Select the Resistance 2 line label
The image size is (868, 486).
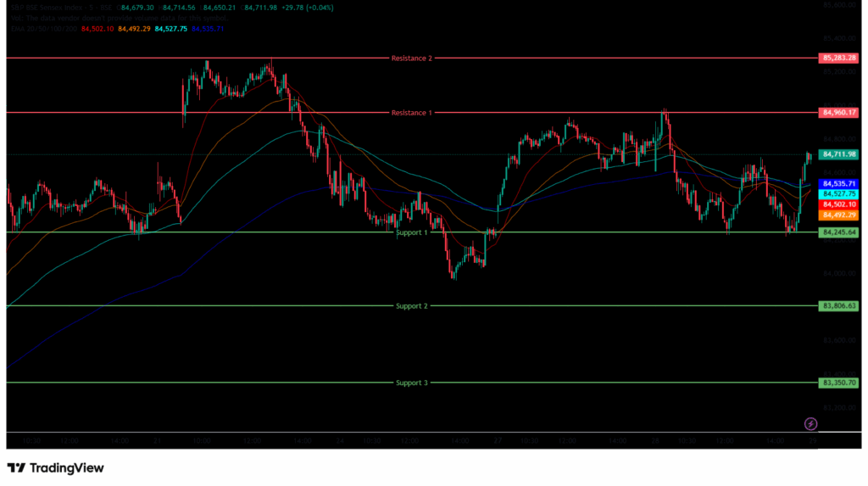tap(411, 59)
